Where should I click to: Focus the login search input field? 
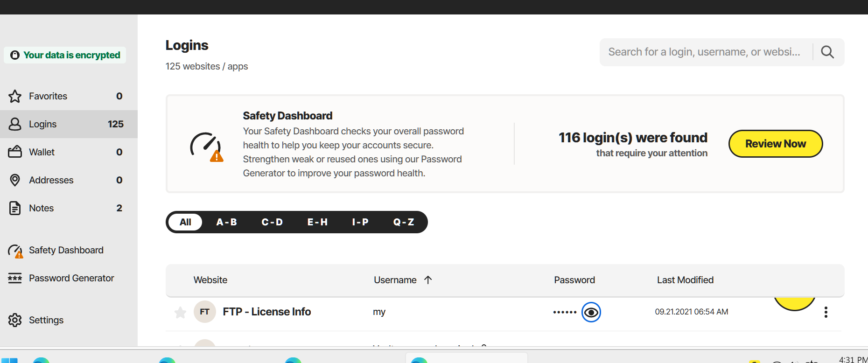[x=705, y=52]
